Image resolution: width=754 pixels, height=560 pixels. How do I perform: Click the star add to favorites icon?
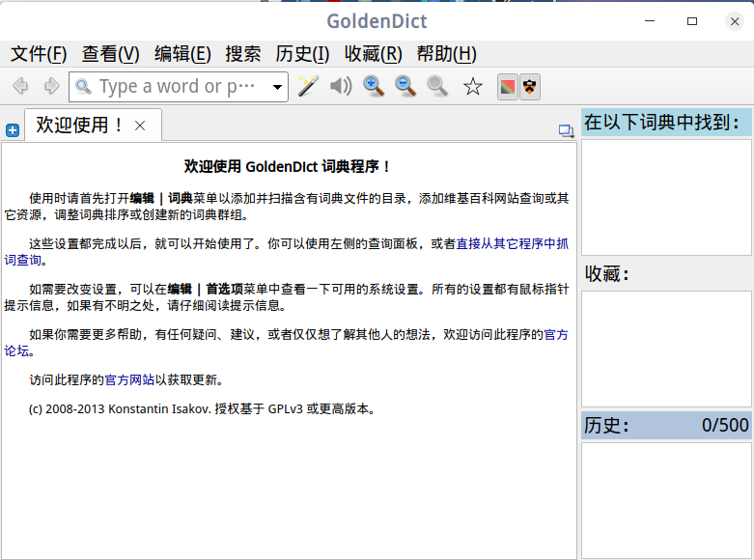point(473,87)
